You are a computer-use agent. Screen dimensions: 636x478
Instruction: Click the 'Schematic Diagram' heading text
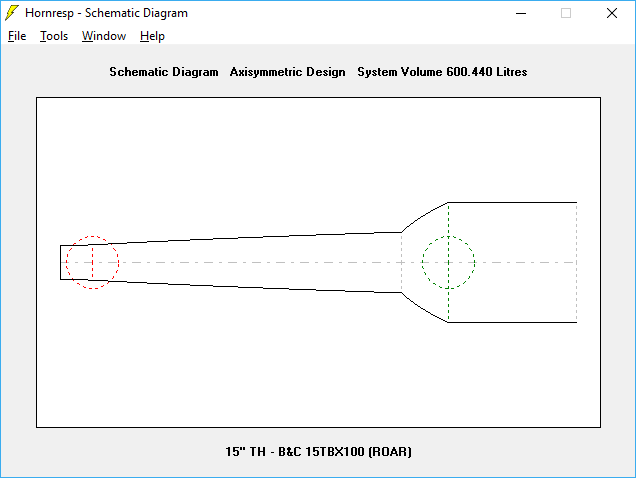[x=164, y=72]
